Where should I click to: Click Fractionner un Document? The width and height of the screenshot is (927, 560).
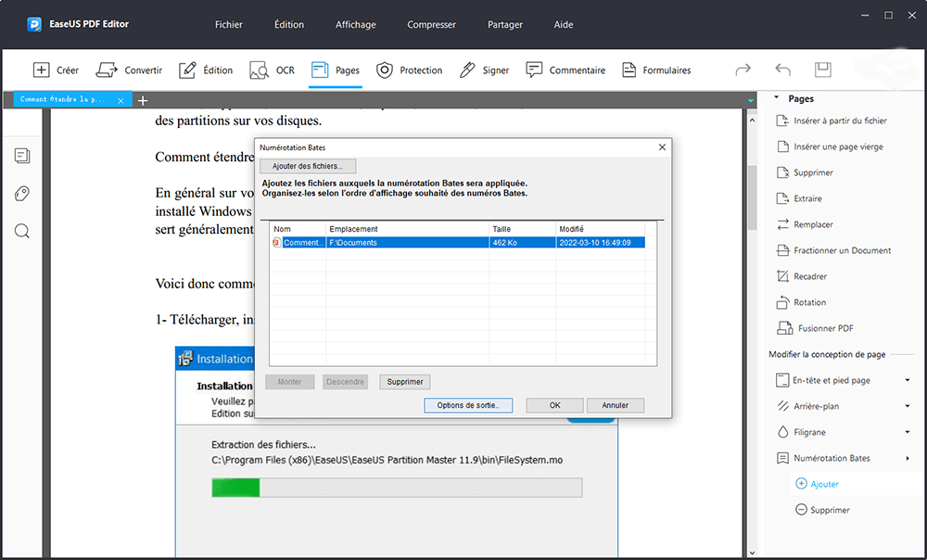point(833,250)
